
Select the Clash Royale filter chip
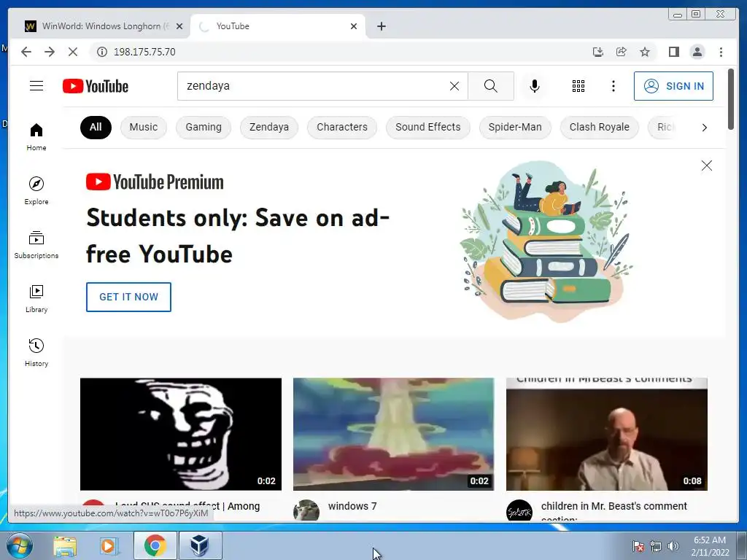600,127
